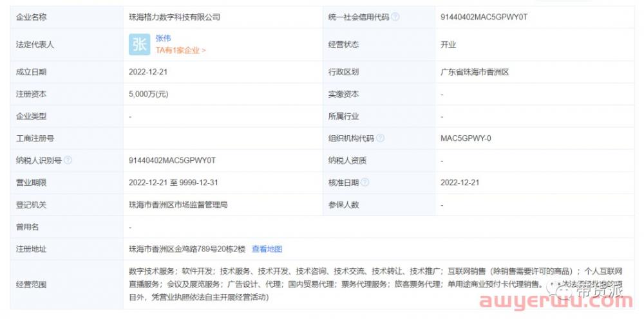This screenshot has width=644, height=319.
Task: Select taxpayer ID value beside 纳税人识别号
Action: pos(172,160)
